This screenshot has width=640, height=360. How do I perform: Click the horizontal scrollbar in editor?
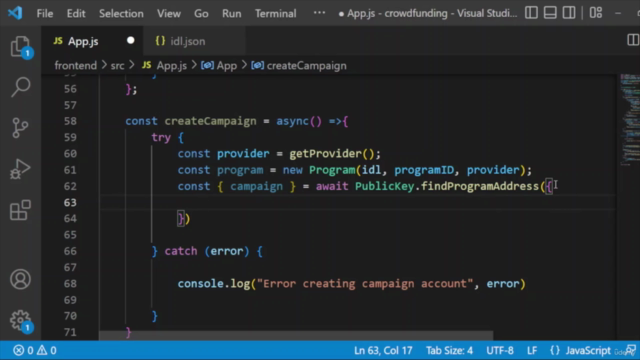coord(296,336)
